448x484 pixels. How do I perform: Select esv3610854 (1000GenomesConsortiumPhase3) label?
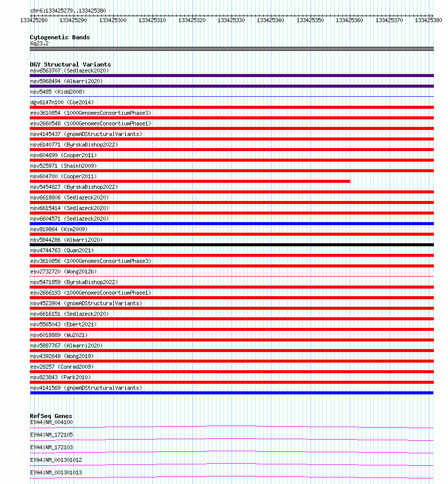point(91,113)
